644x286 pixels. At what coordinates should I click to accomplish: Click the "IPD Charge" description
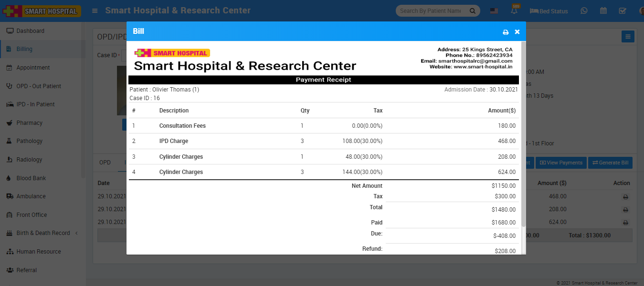[x=174, y=141]
